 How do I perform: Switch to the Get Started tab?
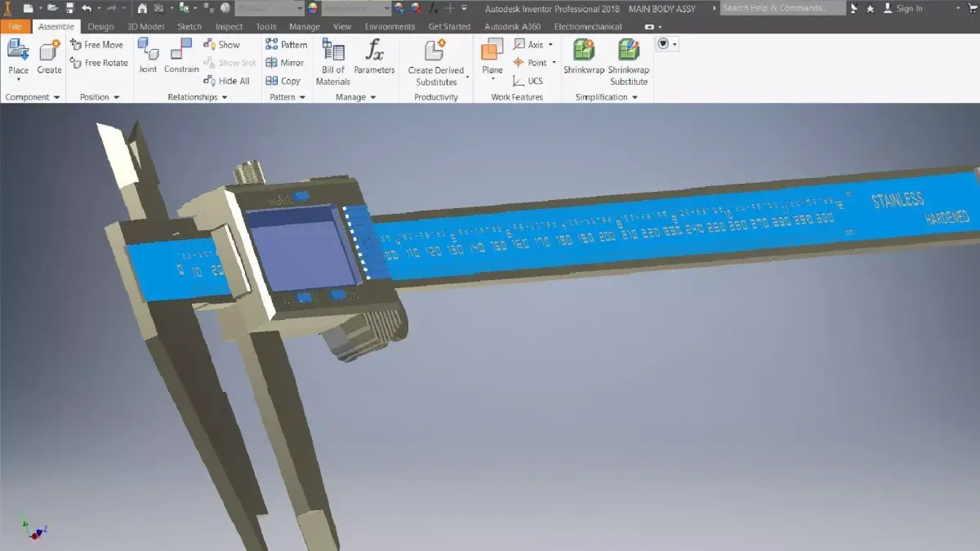tap(449, 26)
